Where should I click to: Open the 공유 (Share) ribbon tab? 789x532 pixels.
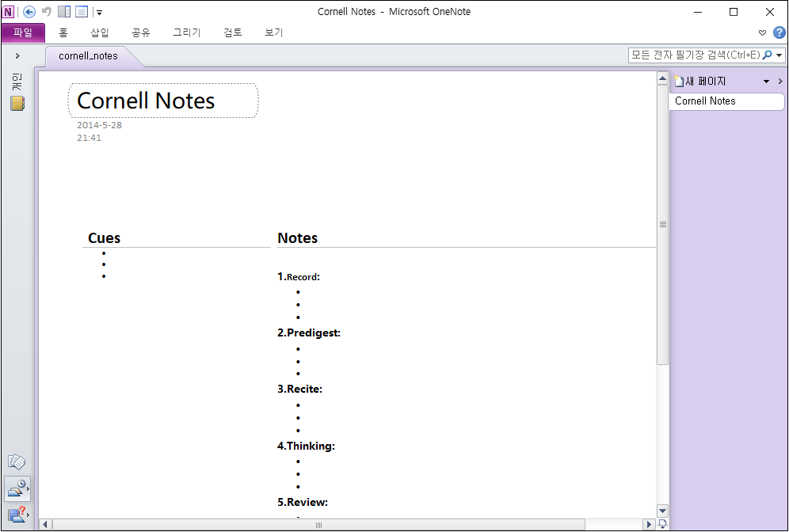point(141,32)
